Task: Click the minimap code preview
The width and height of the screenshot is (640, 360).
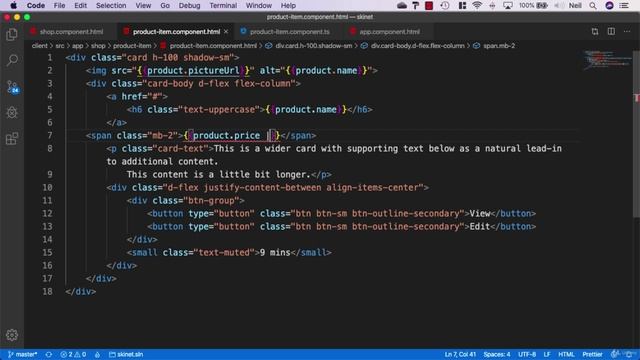Action: [x=607, y=60]
